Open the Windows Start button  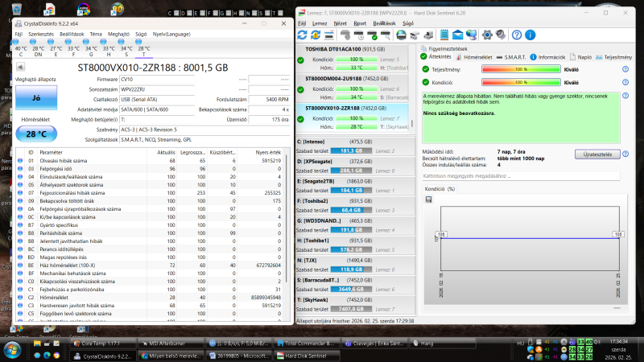click(11, 350)
